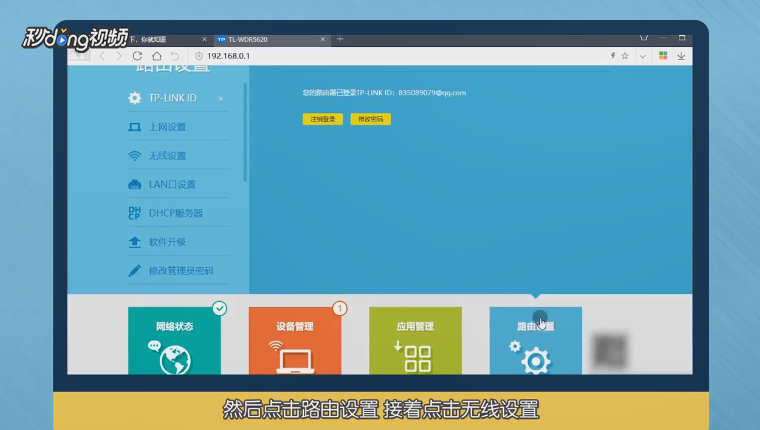
Task: Click the undo-close-tab arrow icon
Action: tap(175, 56)
